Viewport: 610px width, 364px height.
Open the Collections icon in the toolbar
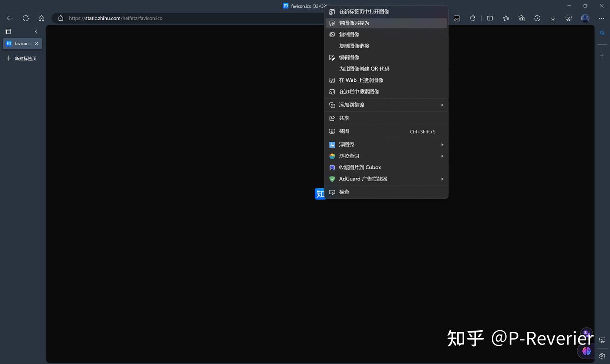[x=521, y=18]
